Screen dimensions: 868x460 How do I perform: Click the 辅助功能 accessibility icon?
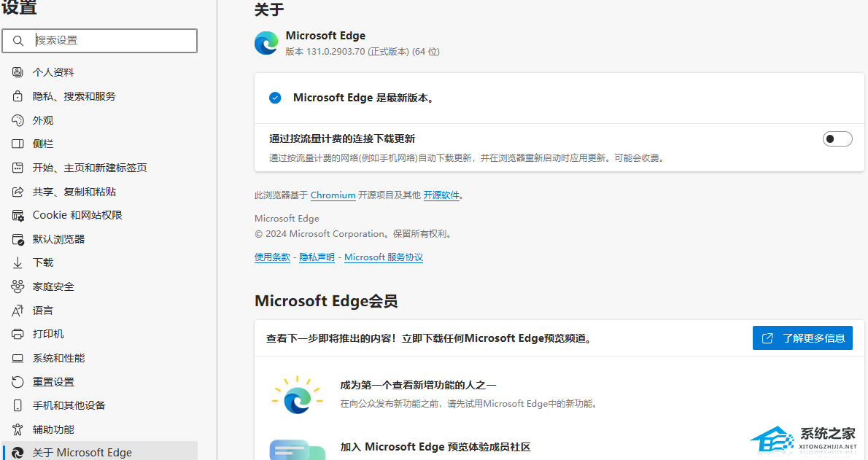pyautogui.click(x=18, y=429)
